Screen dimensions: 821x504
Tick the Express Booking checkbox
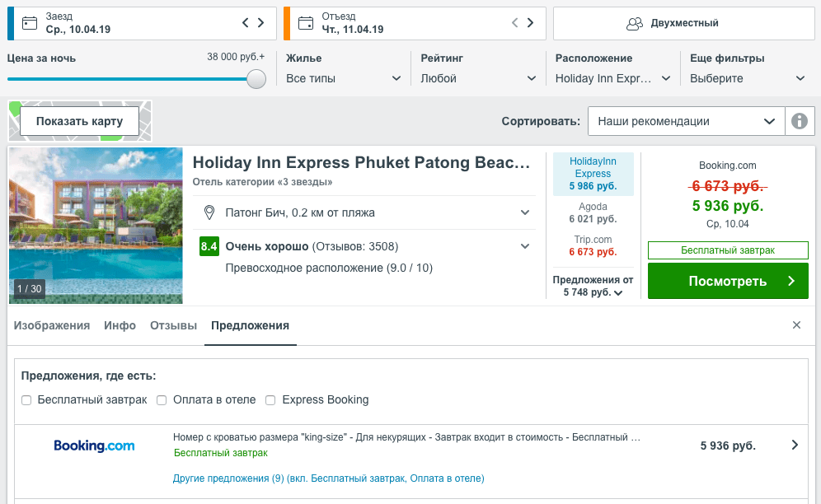pos(270,400)
